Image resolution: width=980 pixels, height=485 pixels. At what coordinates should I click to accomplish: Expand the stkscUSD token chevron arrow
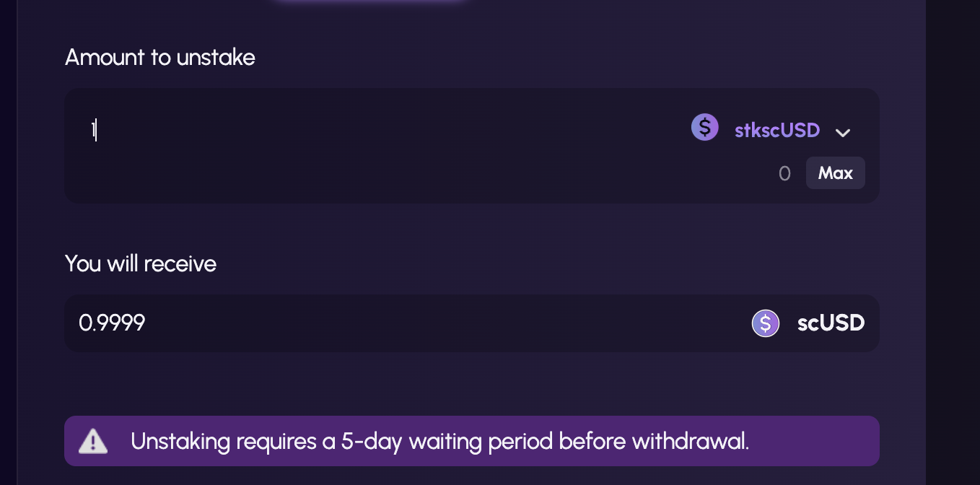(x=842, y=132)
